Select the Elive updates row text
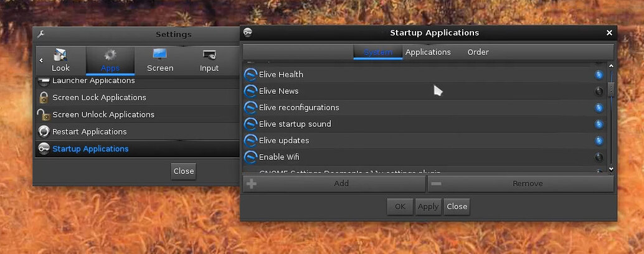Screen dimensions: 644x254 click(284, 140)
